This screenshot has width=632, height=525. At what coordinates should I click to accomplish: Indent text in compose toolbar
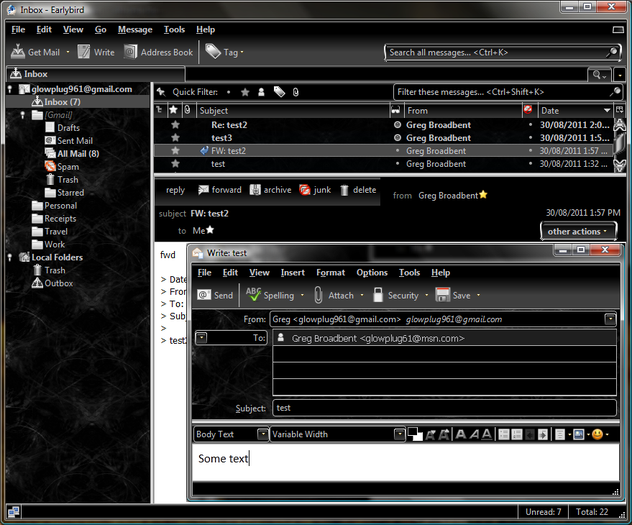(x=543, y=434)
